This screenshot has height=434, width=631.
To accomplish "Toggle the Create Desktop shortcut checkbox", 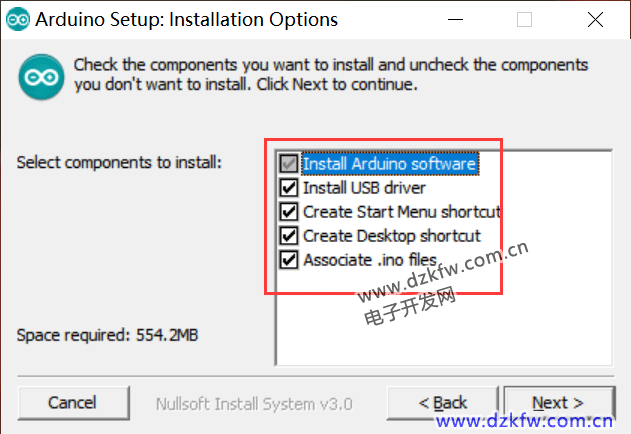I will [x=288, y=236].
